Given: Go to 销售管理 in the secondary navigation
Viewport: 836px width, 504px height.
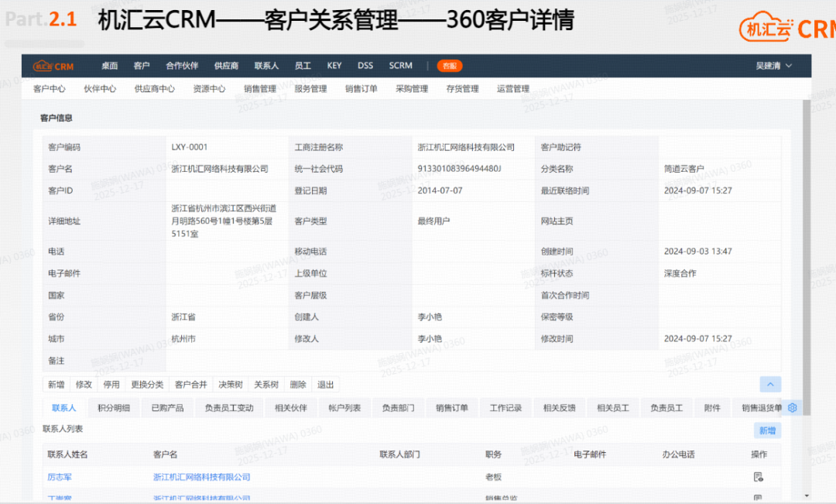Looking at the screenshot, I should pyautogui.click(x=260, y=88).
